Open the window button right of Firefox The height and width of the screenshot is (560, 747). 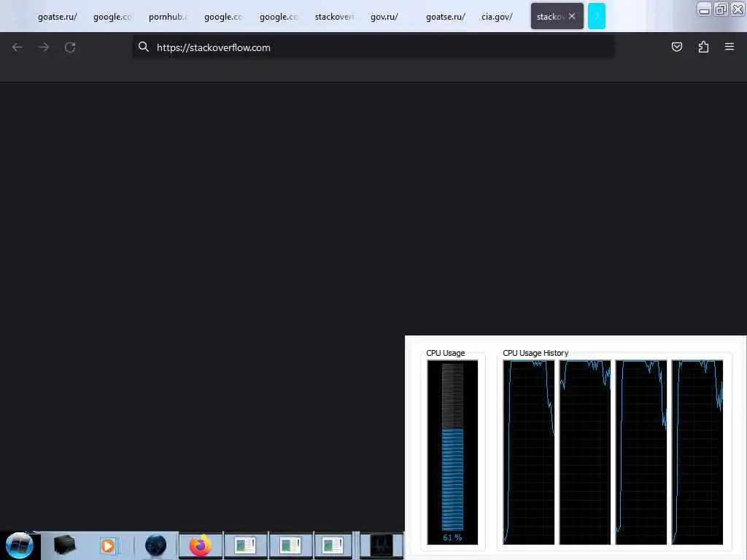(x=245, y=545)
